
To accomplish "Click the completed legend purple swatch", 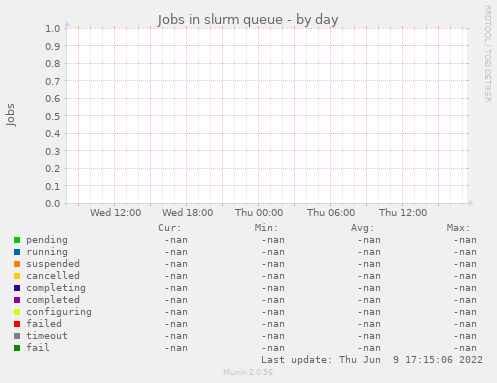I will 17,300.
